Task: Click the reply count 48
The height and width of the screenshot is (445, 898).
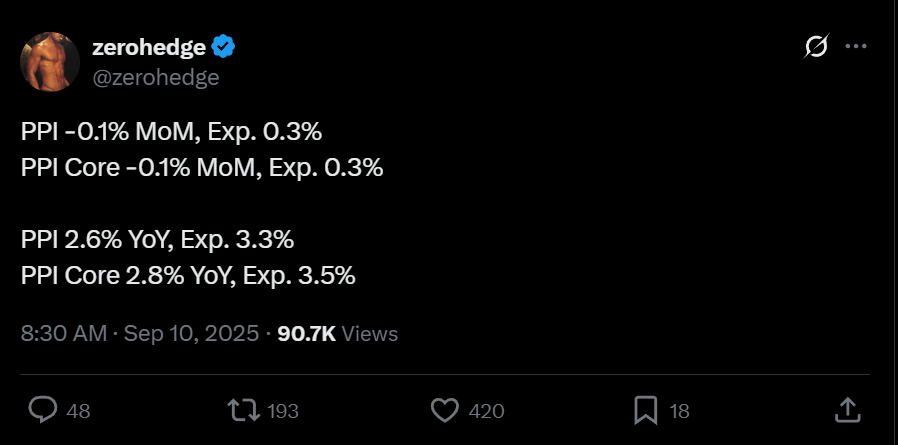Action: [x=77, y=411]
